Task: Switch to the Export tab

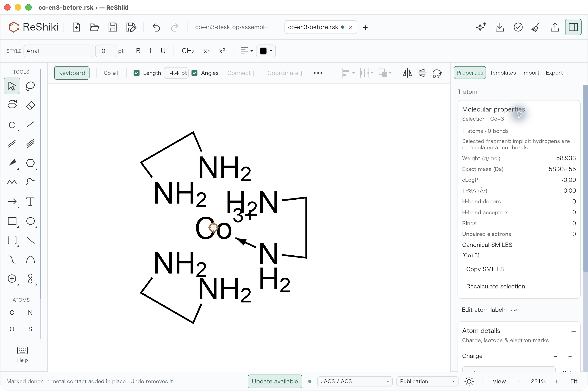Action: tap(554, 73)
